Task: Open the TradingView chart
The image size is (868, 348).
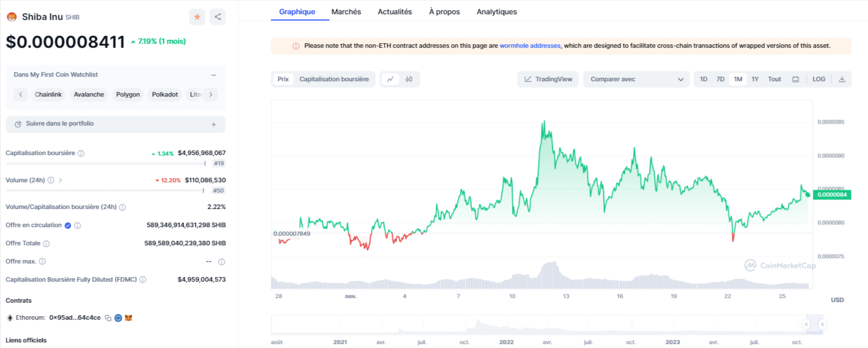Action: coord(548,79)
